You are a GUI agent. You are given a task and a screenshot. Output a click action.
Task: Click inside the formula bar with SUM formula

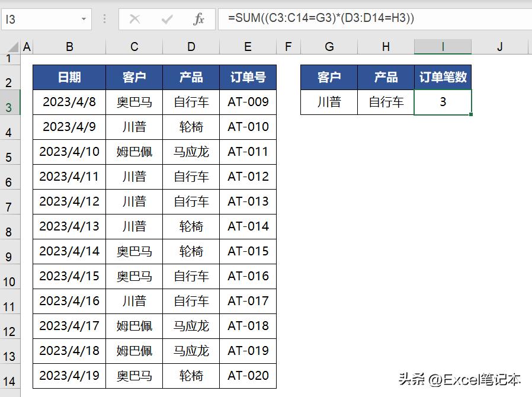296,18
